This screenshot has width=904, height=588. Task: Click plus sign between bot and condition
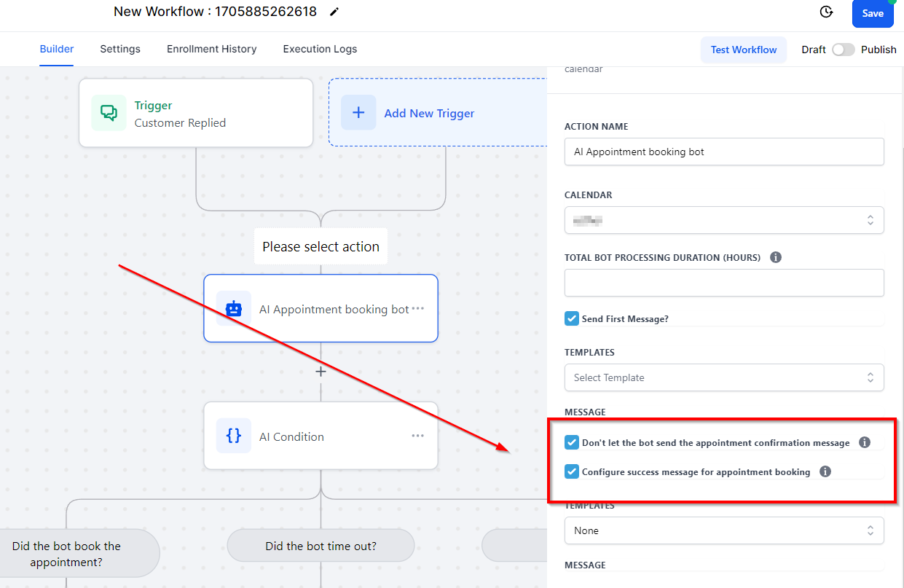pyautogui.click(x=321, y=372)
